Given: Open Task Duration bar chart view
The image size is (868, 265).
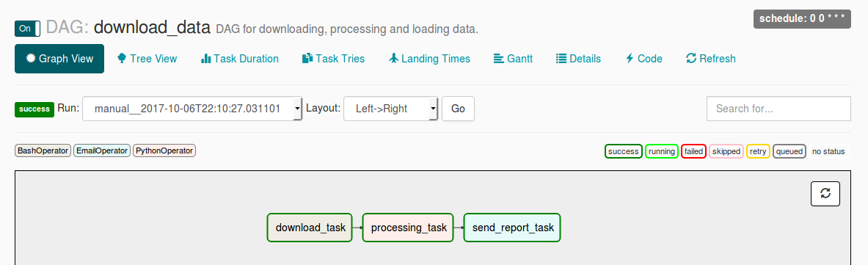Looking at the screenshot, I should tap(240, 59).
